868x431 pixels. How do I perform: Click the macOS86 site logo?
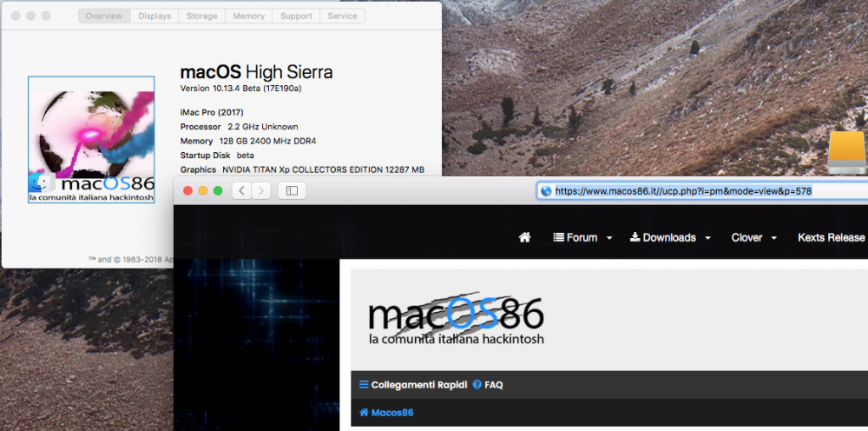(x=457, y=320)
